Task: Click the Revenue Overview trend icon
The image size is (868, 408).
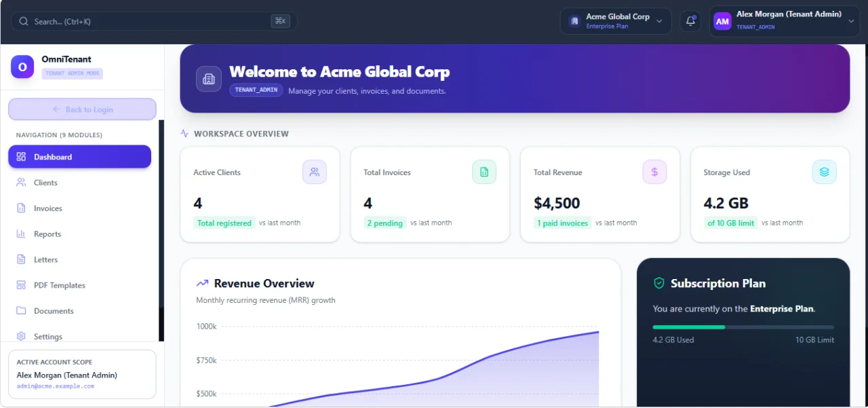Action: point(202,284)
